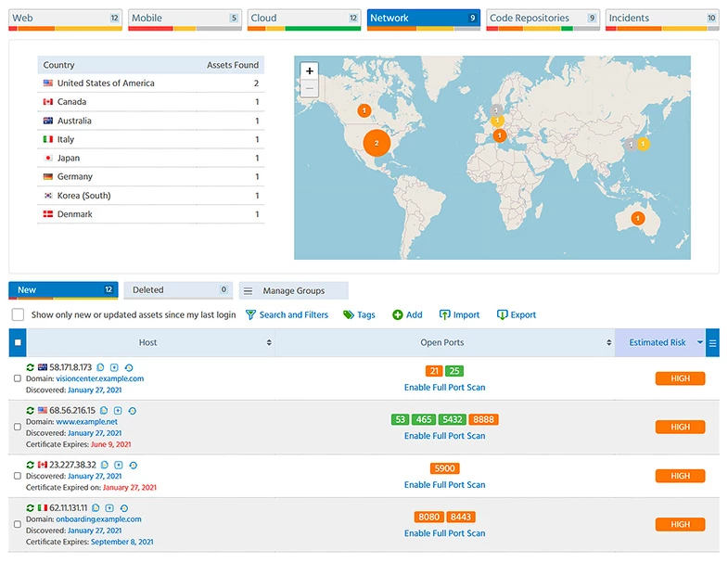This screenshot has width=728, height=563.
Task: Open the Estimated Risk column dropdown
Action: click(x=700, y=343)
